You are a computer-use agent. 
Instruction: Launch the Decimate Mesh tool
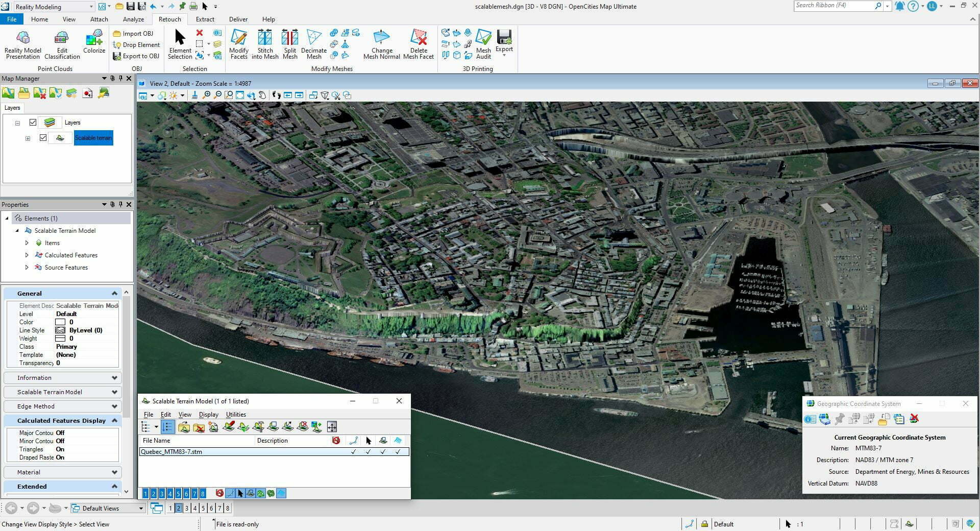(313, 43)
